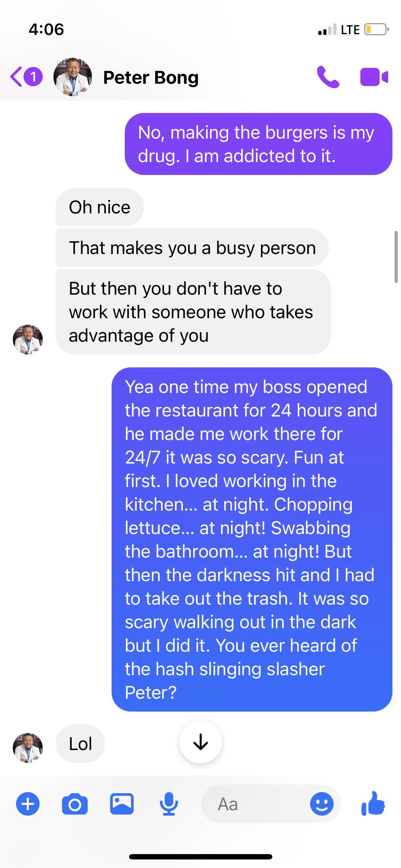Screen dimensions: 401x868
Task: Open the plus attachments menu
Action: point(28,804)
